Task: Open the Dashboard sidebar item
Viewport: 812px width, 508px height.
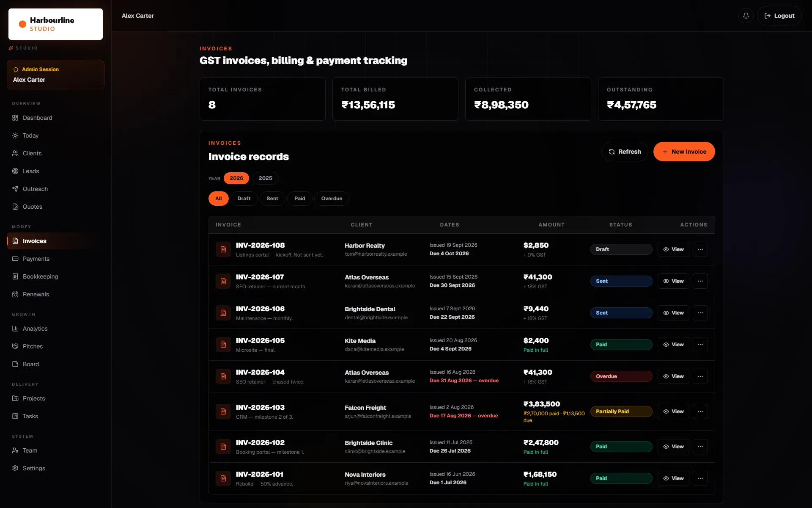Action: (x=55, y=118)
